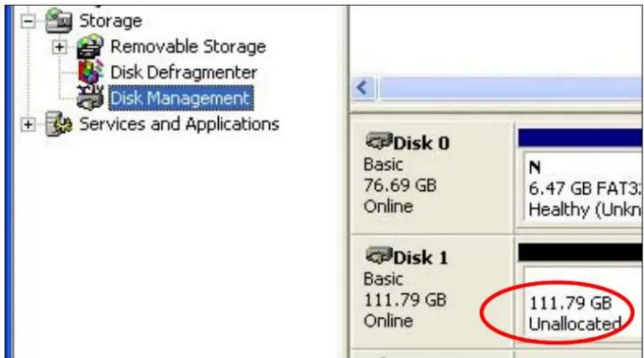
Task: Click the Removable Storage icon
Action: (x=91, y=46)
